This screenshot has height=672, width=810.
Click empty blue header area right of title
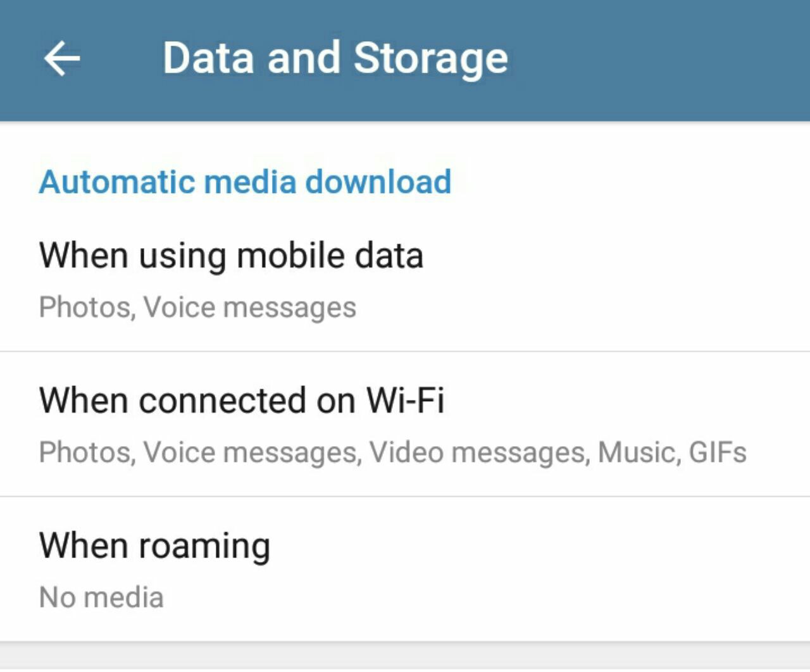(x=658, y=59)
